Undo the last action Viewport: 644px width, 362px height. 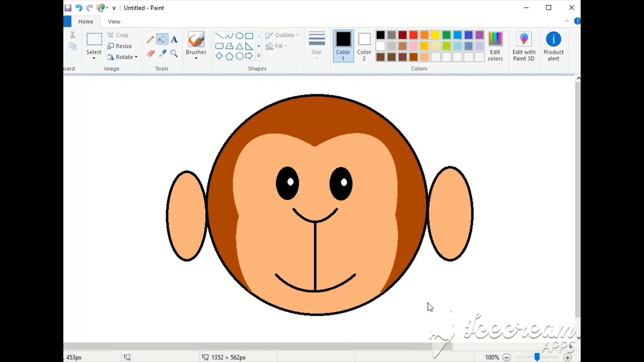pos(78,8)
